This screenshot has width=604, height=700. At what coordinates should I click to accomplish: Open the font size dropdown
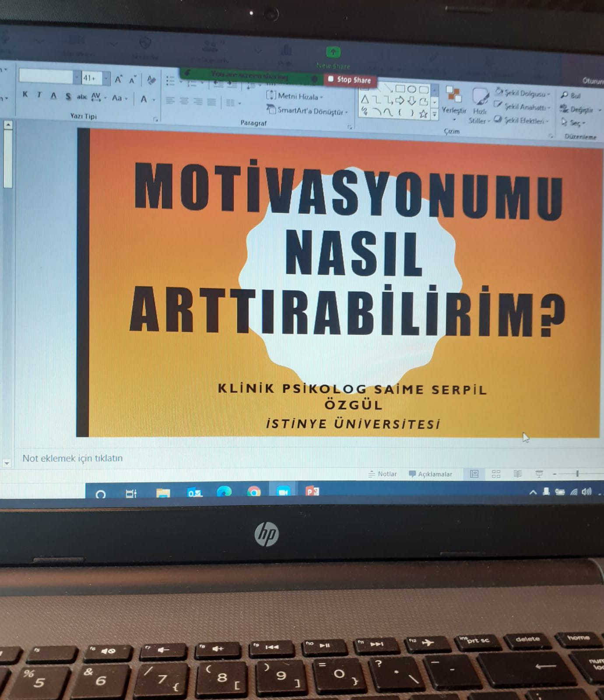click(x=106, y=78)
